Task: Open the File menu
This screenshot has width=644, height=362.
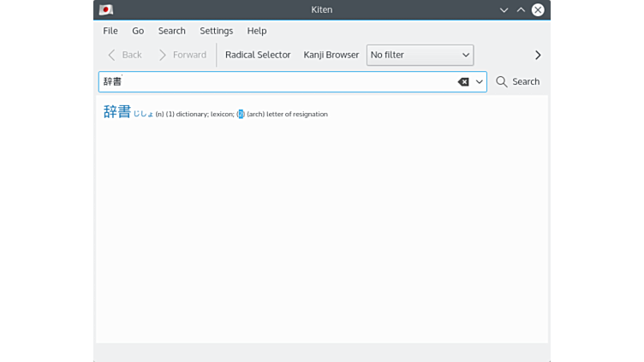Action: point(110,31)
